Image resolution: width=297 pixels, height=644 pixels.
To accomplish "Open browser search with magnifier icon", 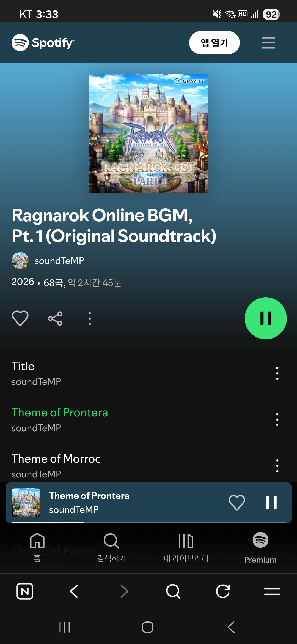I will click(x=173, y=591).
